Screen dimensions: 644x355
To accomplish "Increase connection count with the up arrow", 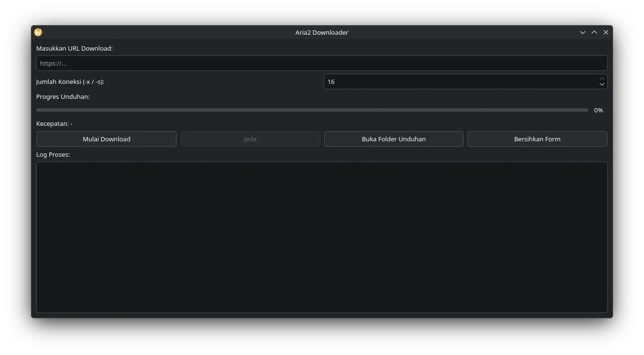I will click(602, 79).
